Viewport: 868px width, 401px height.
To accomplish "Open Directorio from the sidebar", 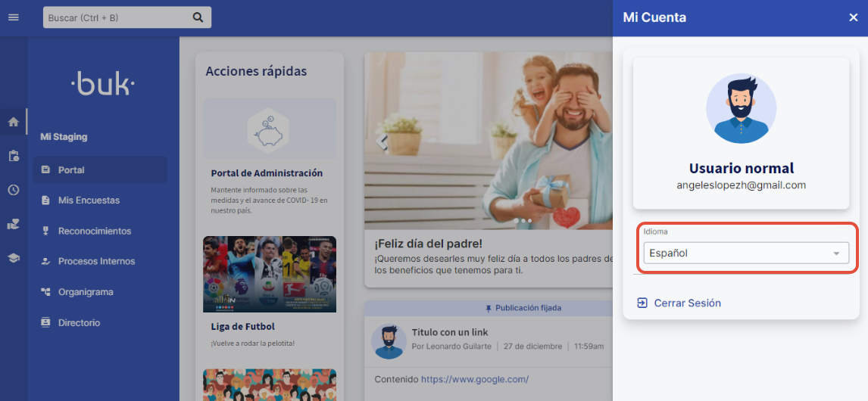I will click(79, 322).
